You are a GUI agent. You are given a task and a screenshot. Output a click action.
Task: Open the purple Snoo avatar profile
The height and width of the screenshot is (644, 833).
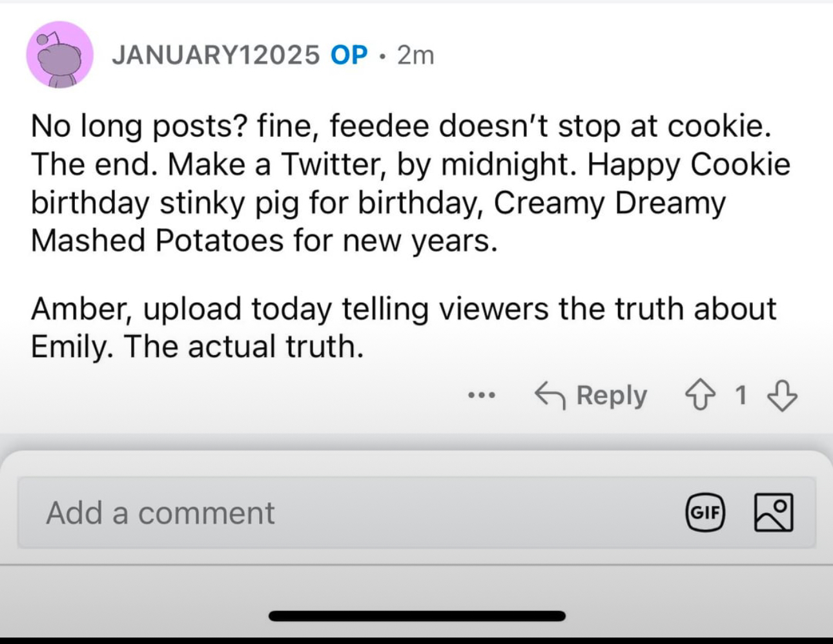[59, 55]
